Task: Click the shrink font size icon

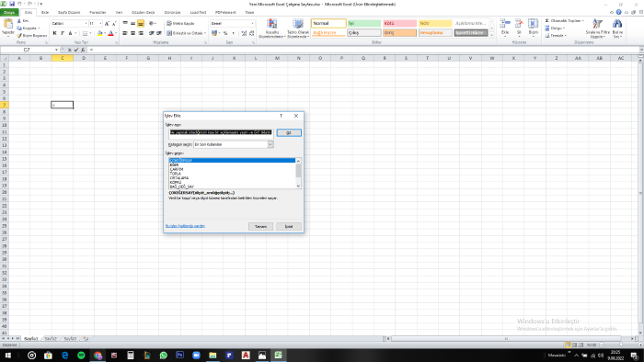Action: (114, 23)
